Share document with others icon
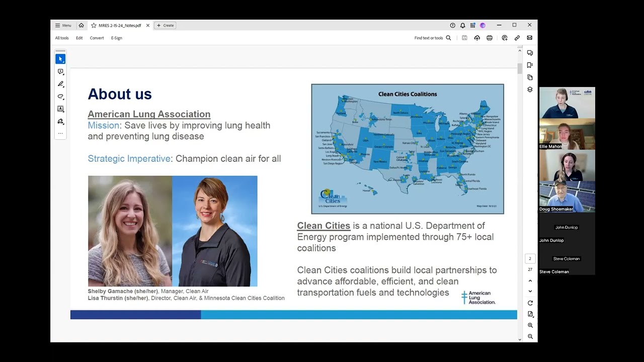The image size is (644, 362). 505,38
